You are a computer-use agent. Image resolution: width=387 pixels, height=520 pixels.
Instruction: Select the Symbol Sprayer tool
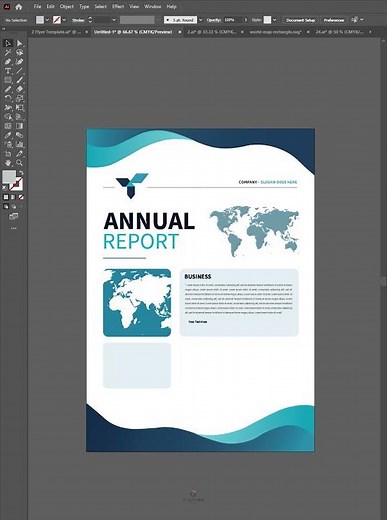click(8, 144)
